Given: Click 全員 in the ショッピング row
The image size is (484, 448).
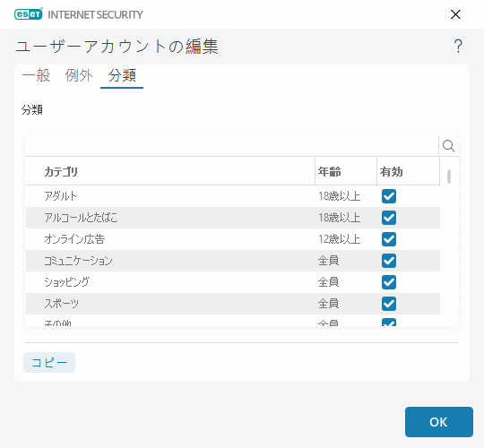Looking at the screenshot, I should (x=328, y=282).
